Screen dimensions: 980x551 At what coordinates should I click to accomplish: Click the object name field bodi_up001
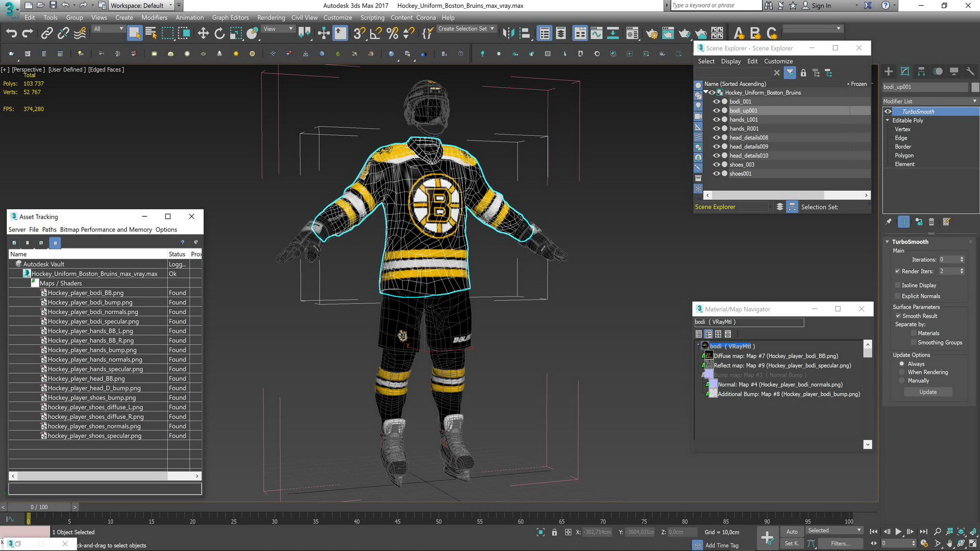[x=925, y=87]
